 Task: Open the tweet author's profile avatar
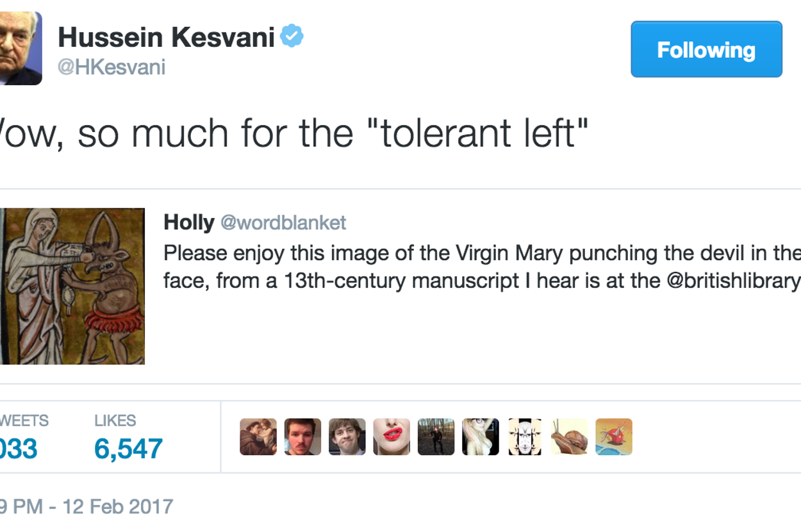(x=19, y=48)
